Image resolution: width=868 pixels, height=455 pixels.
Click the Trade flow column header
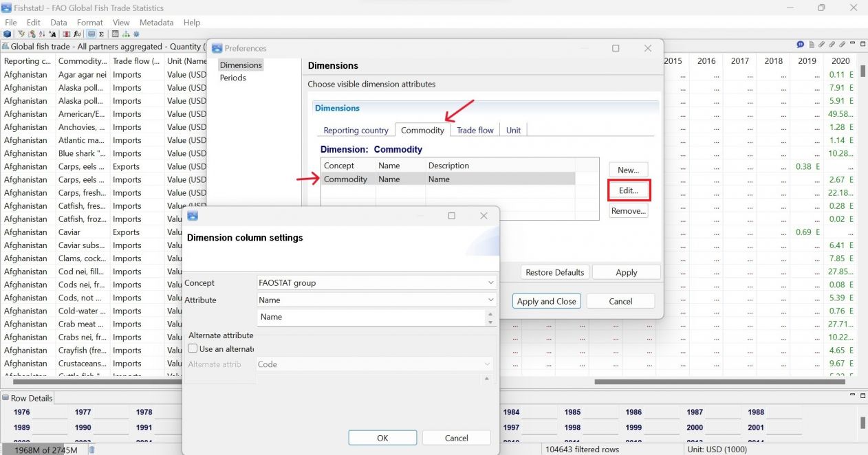point(136,60)
